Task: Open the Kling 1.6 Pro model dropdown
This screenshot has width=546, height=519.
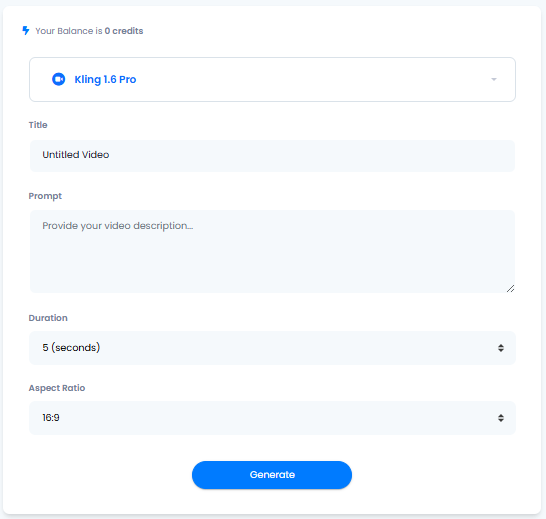Action: coord(272,79)
